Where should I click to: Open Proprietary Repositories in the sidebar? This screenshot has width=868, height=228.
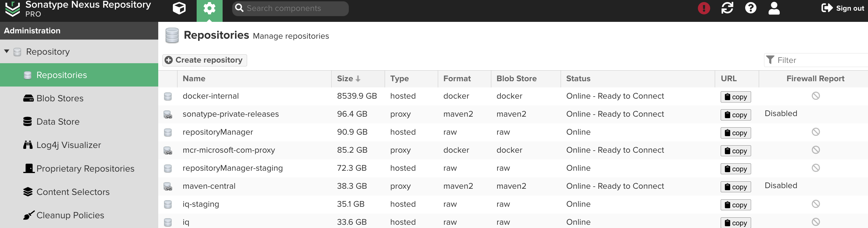pos(79,168)
